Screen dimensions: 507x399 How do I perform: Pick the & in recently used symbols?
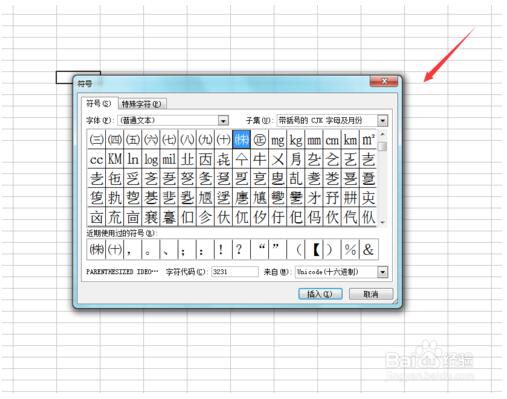(x=368, y=249)
